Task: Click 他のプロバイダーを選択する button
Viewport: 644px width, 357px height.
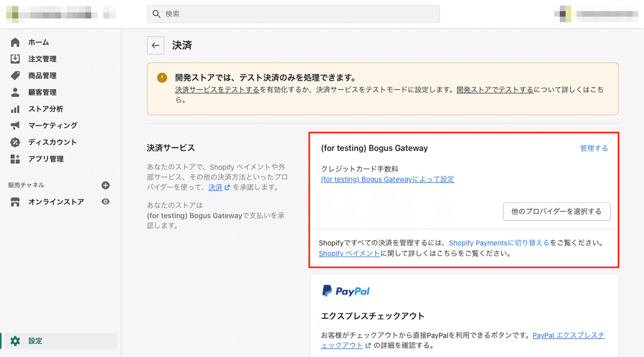Action: [557, 212]
